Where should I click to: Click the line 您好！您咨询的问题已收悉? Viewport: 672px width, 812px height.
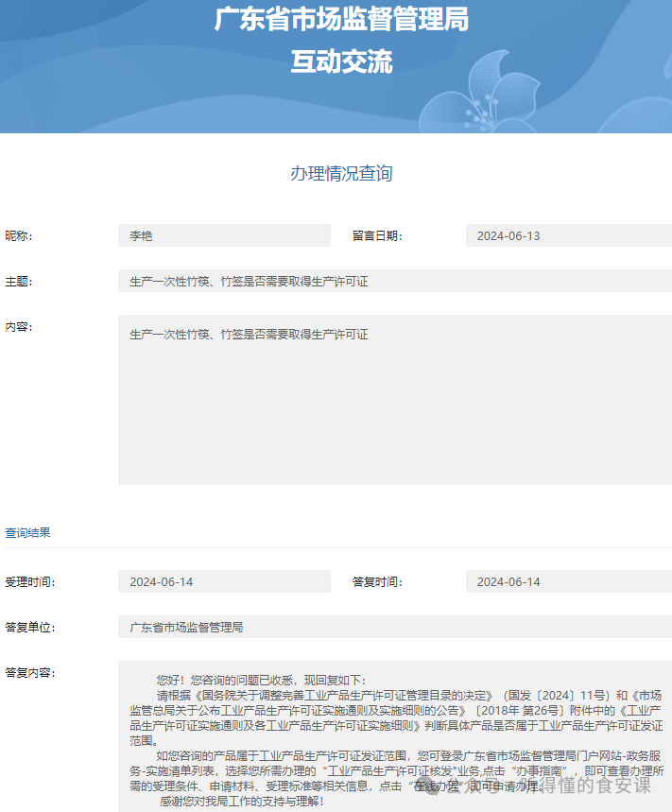[262, 680]
